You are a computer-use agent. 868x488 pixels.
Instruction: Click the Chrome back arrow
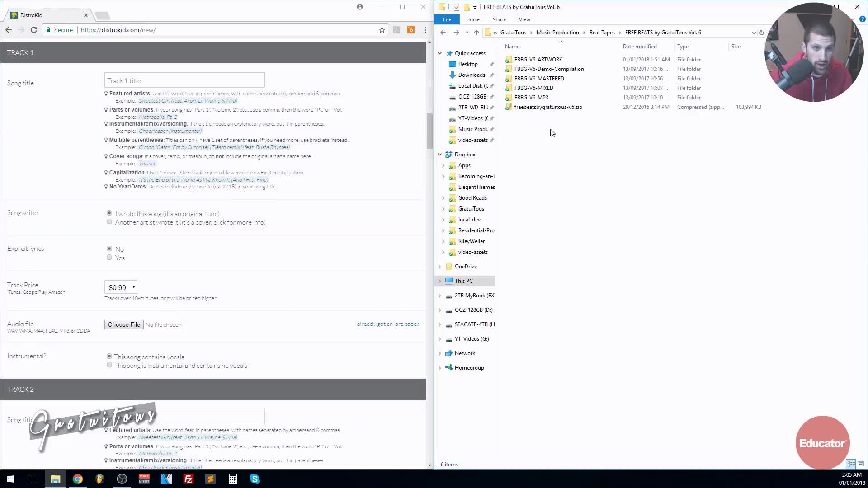pyautogui.click(x=9, y=30)
